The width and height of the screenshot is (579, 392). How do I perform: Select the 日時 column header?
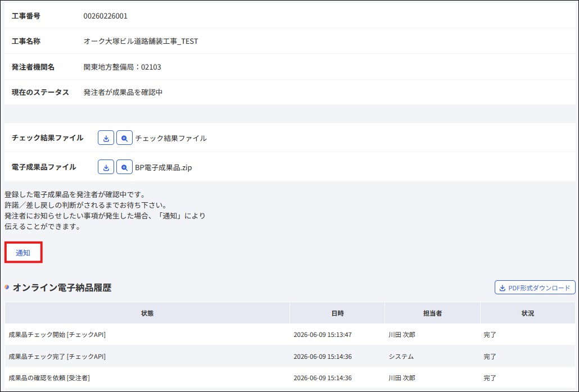[x=337, y=313]
